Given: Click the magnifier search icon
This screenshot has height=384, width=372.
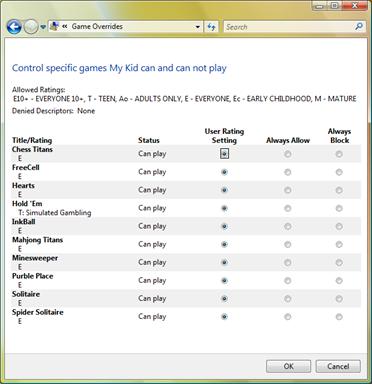Looking at the screenshot, I should [359, 26].
